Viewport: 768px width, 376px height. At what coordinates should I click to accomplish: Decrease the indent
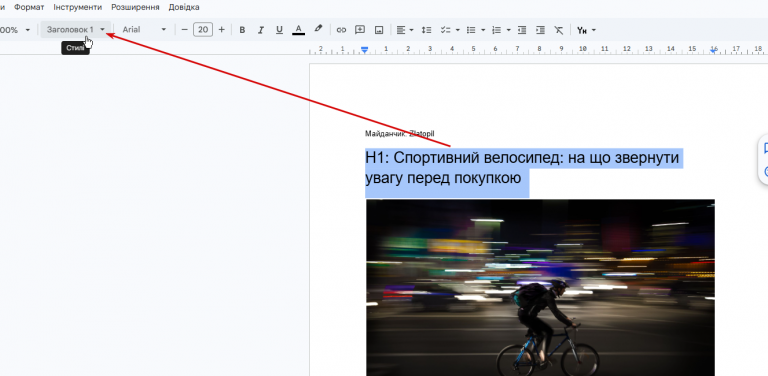click(522, 30)
